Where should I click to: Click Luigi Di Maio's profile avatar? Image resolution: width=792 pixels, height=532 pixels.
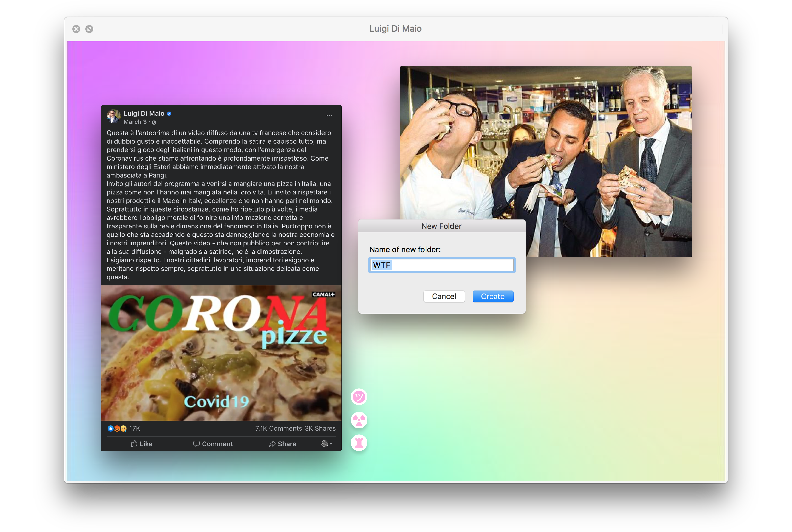(x=113, y=116)
